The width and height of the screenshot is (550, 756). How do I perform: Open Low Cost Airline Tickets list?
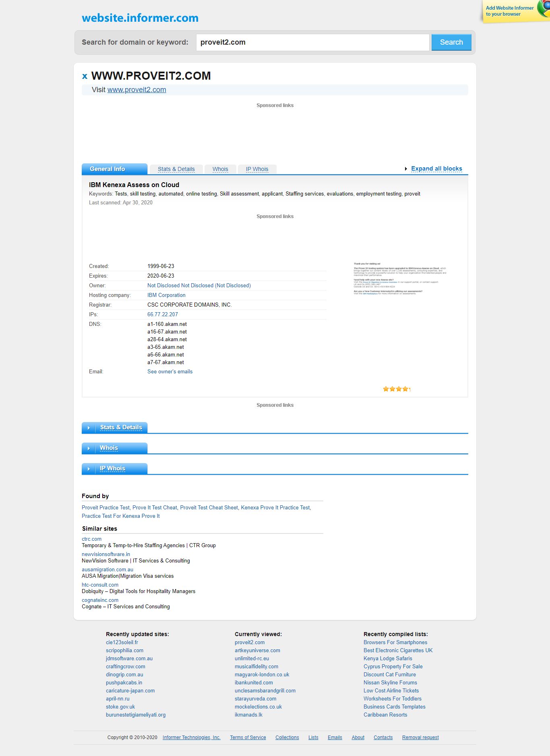pyautogui.click(x=391, y=691)
